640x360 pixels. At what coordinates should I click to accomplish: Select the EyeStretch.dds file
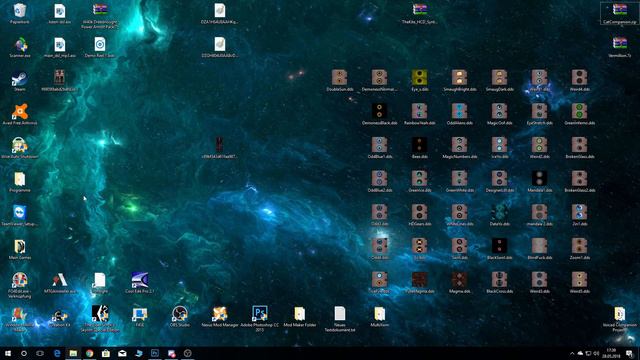540,114
